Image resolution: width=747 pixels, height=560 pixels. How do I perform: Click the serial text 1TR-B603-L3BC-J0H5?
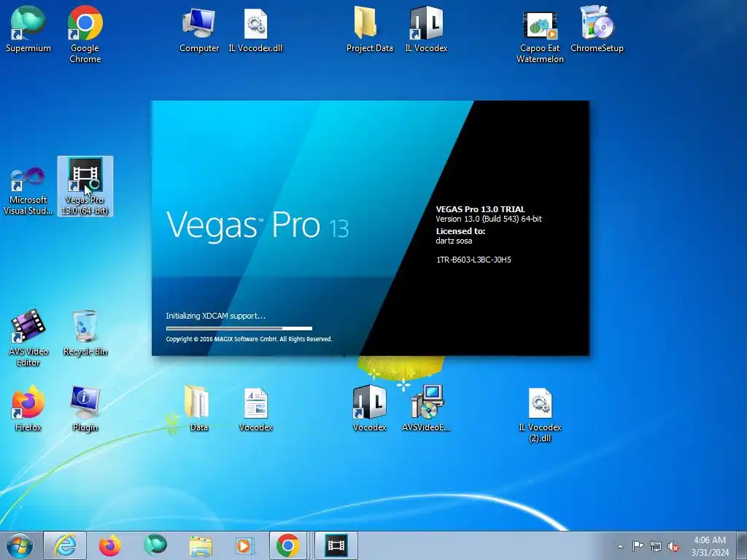473,260
